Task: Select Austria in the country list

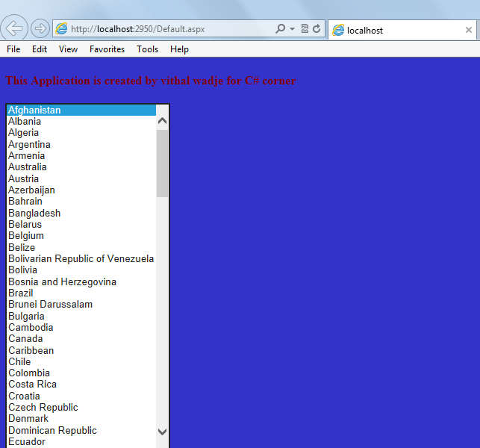Action: click(x=81, y=178)
